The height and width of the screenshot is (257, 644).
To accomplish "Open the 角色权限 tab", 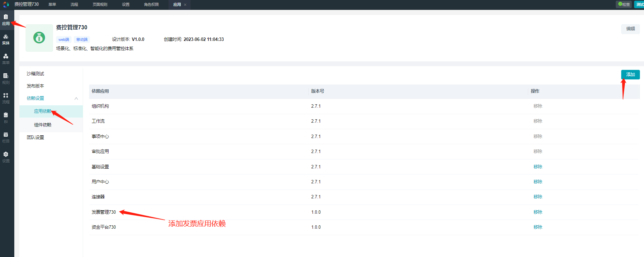I will (x=151, y=4).
